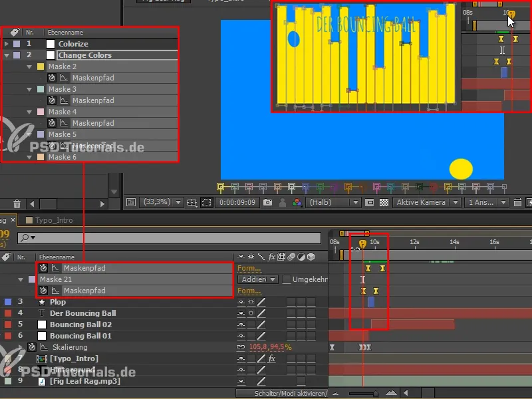Image resolution: width=532 pixels, height=399 pixels.
Task: Click the label tag column header icon
Action: [6, 257]
